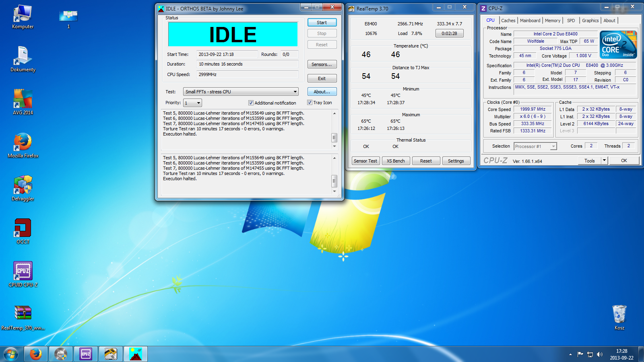Open the processor Selection dropdown in CPU-Z
The height and width of the screenshot is (362, 644).
coord(535,146)
